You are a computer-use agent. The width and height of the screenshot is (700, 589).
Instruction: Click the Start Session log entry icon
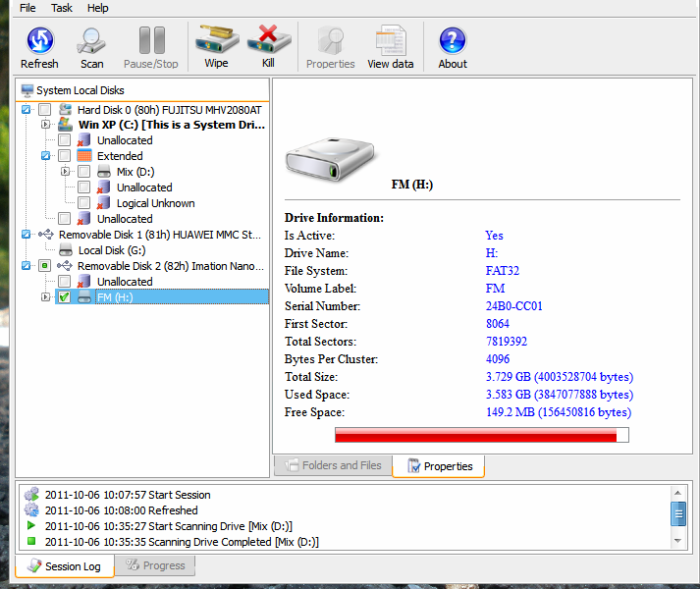click(x=31, y=495)
